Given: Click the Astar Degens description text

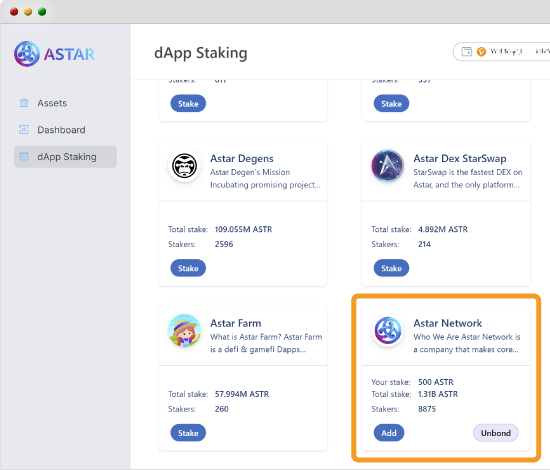Looking at the screenshot, I should click(x=265, y=179).
